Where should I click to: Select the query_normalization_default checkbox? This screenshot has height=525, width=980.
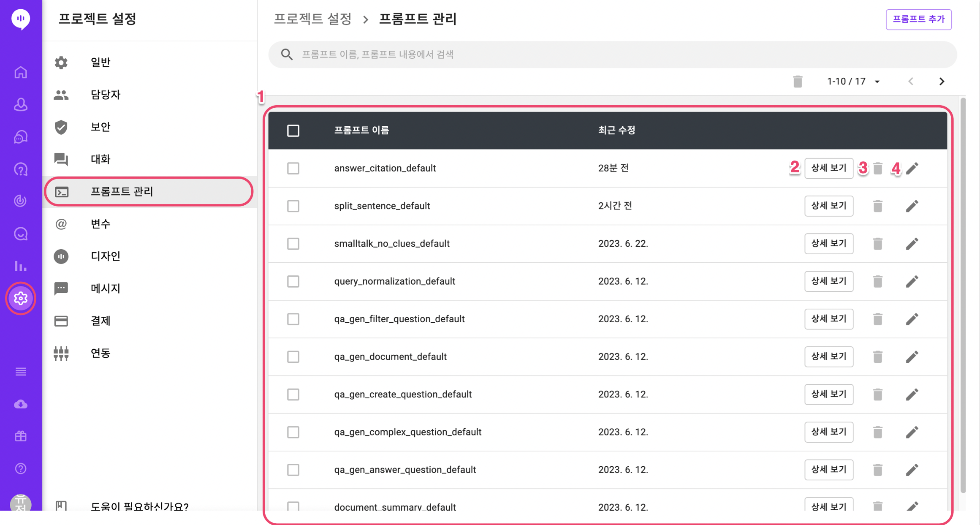pos(293,281)
